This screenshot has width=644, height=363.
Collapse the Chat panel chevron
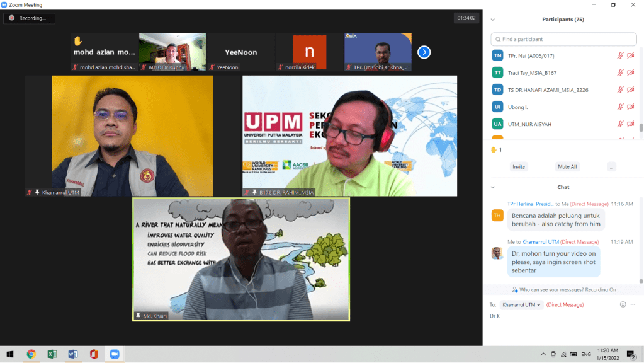click(x=493, y=187)
